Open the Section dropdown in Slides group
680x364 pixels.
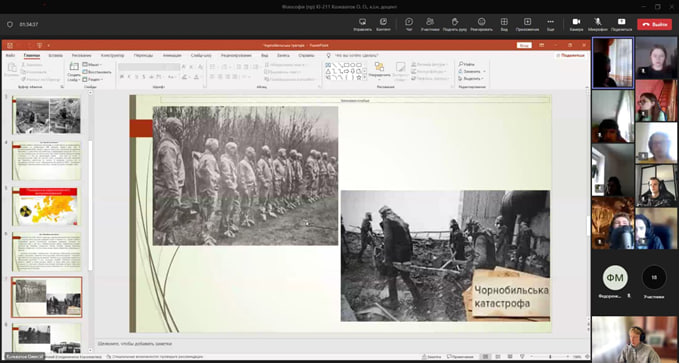[93, 79]
